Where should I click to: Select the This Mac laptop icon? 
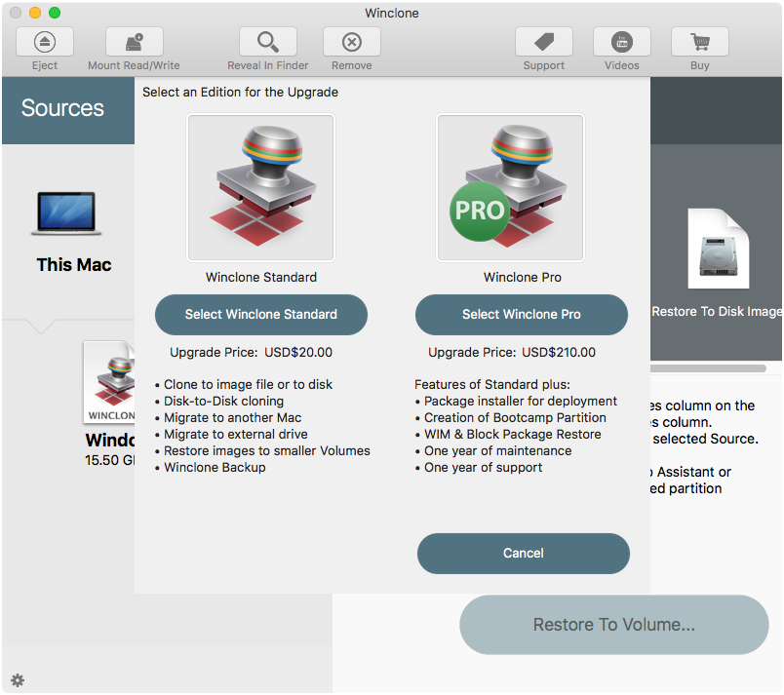[66, 213]
